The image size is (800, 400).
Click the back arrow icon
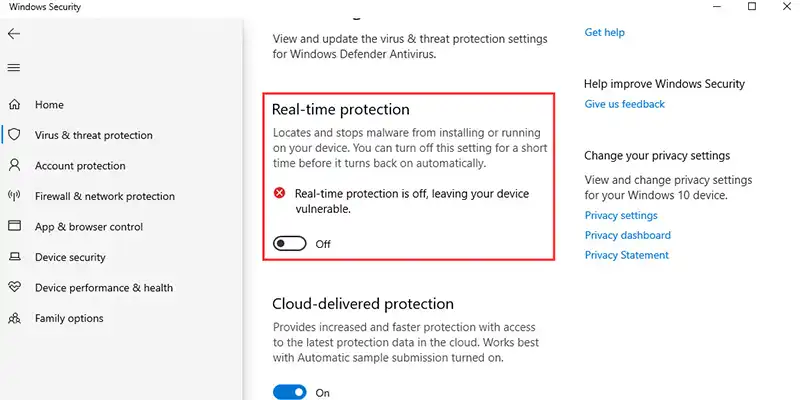(14, 34)
